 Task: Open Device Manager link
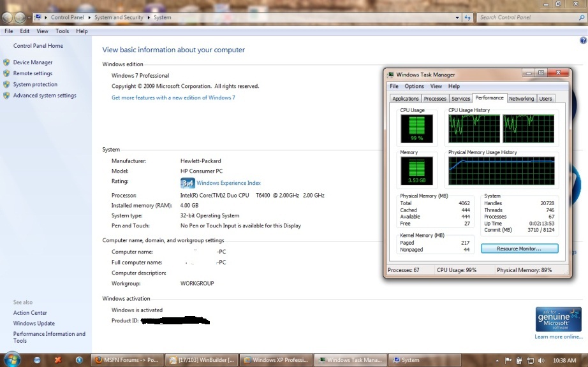tap(33, 62)
